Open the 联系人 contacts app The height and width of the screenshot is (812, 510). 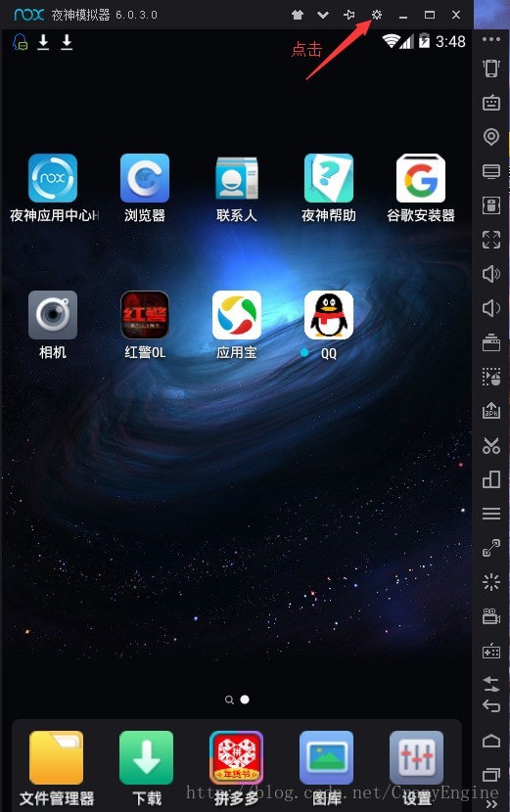[237, 178]
